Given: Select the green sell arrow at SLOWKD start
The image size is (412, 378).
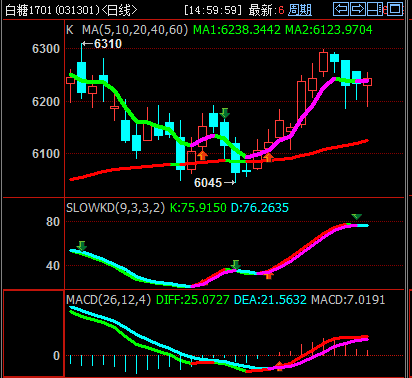Looking at the screenshot, I should 82,246.
